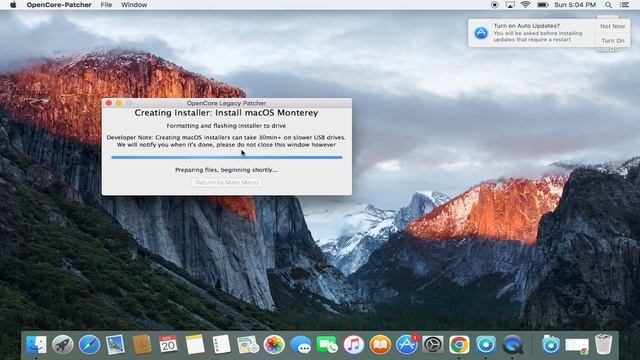Open iTunes music note icon in dock
Viewport: 640px width, 360px height.
click(x=353, y=344)
